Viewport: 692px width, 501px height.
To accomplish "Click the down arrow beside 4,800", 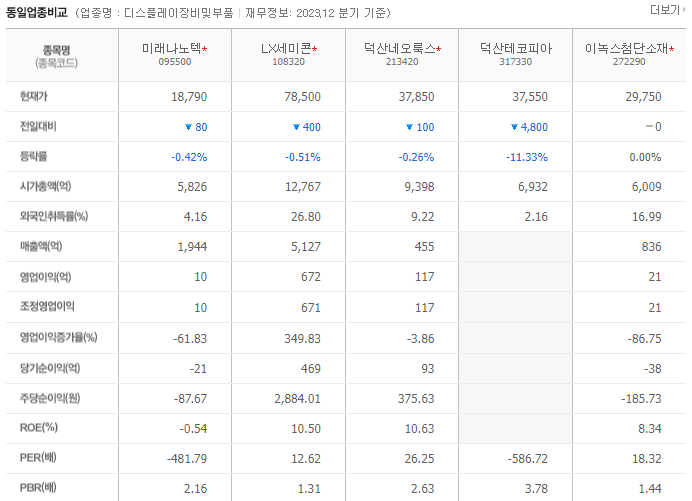I will 514,127.
